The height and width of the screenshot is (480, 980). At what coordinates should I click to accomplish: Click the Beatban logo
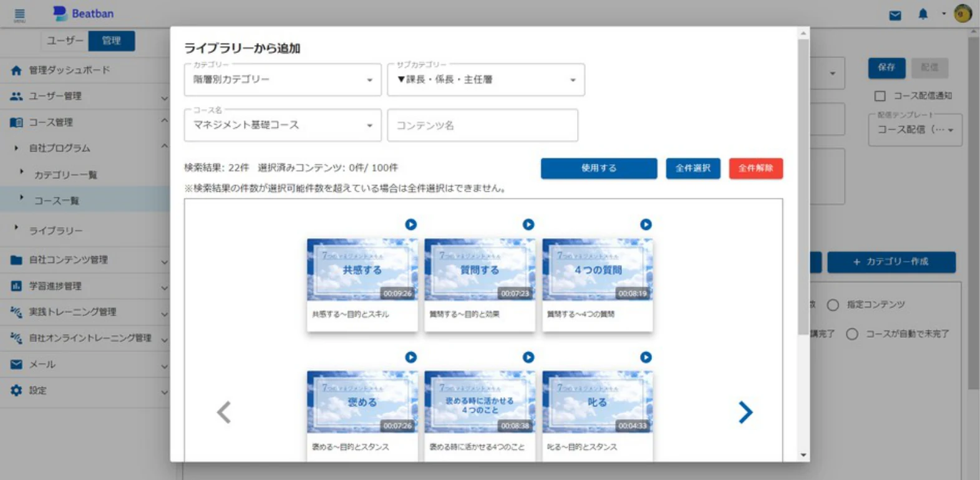83,13
